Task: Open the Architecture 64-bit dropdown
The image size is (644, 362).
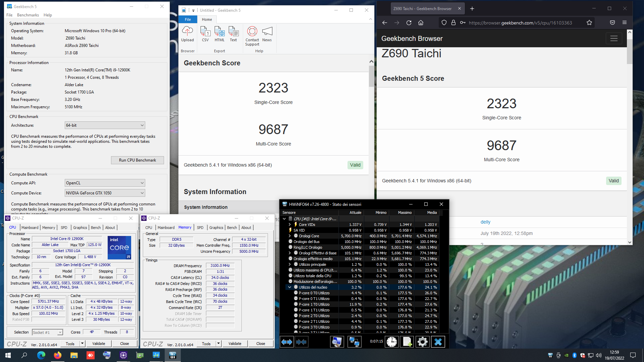Action: (105, 125)
